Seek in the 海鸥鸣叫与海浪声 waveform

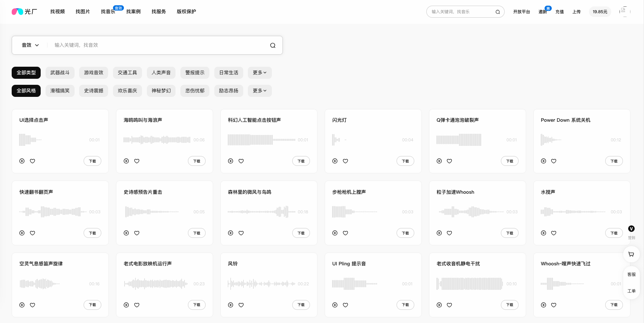[157, 140]
